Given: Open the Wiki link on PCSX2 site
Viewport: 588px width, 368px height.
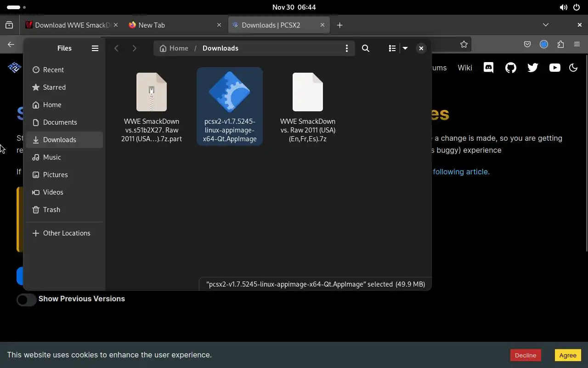Looking at the screenshot, I should click(465, 68).
